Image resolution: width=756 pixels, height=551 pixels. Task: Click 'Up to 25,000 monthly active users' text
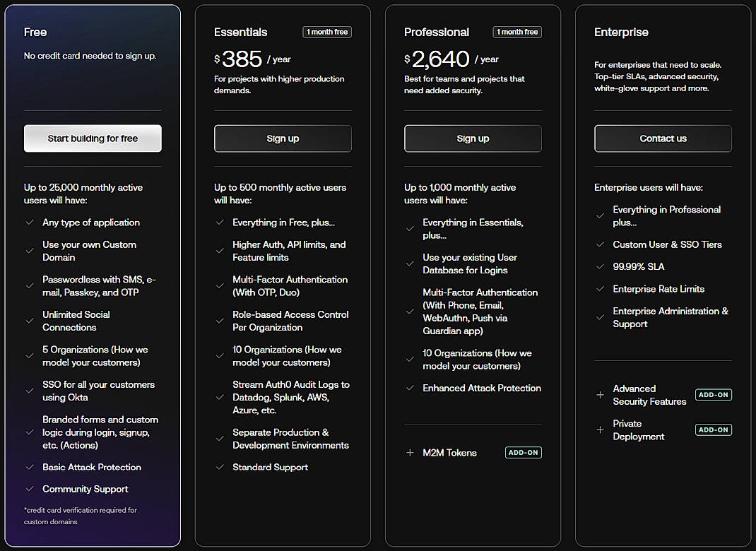83,194
